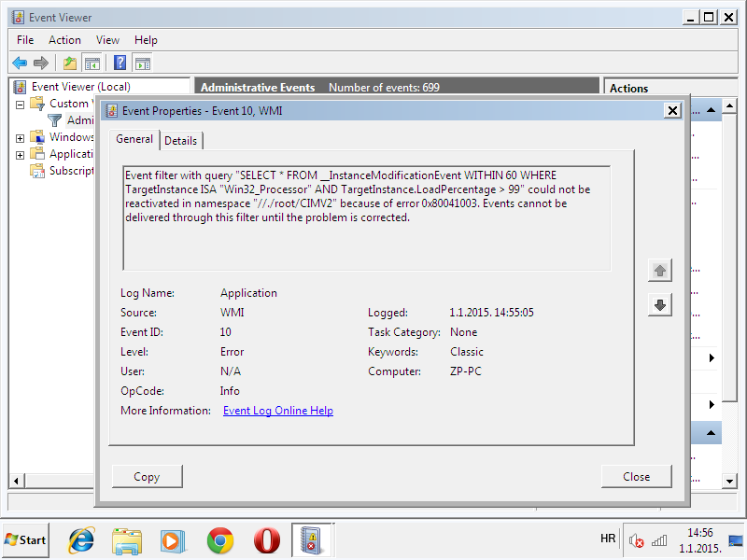Viewport: 747px width, 560px height.
Task: Collapse the Custom Views tree node
Action: point(21,104)
